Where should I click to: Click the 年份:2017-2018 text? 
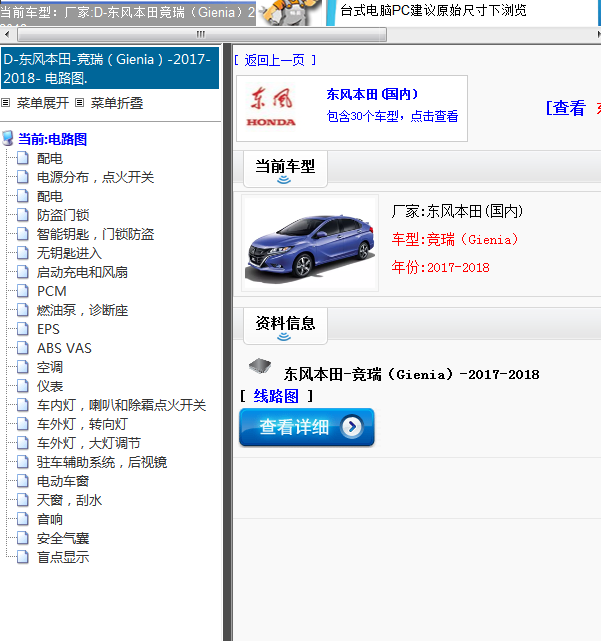(x=440, y=267)
